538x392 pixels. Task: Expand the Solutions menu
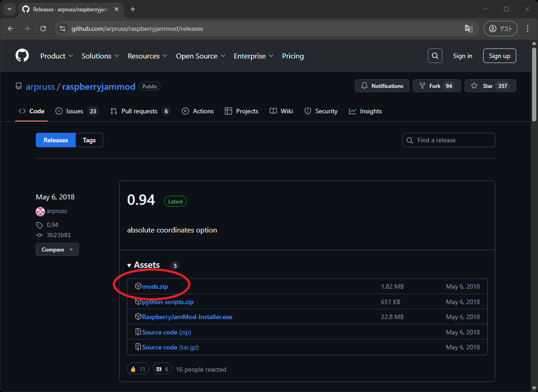coord(100,56)
